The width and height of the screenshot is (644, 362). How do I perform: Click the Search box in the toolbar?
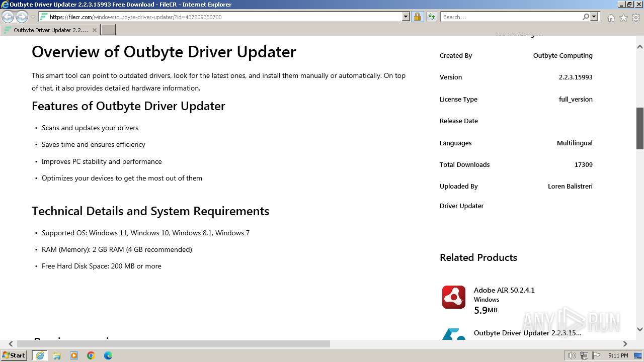[x=511, y=17]
